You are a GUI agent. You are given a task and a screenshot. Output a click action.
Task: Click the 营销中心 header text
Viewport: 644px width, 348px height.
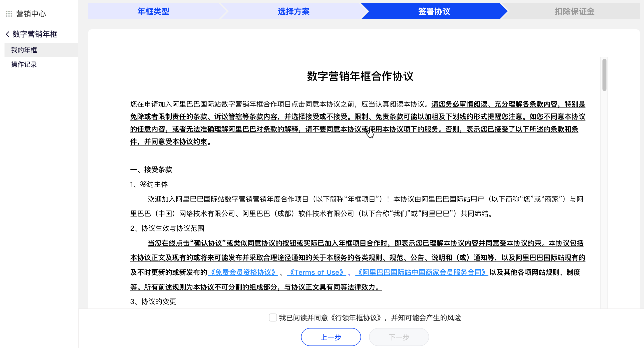click(x=31, y=14)
